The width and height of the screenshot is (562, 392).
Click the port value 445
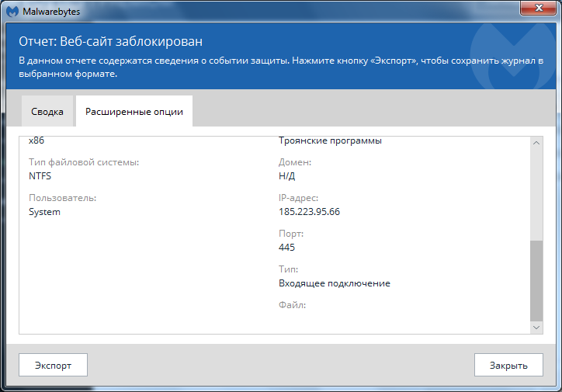tap(286, 248)
